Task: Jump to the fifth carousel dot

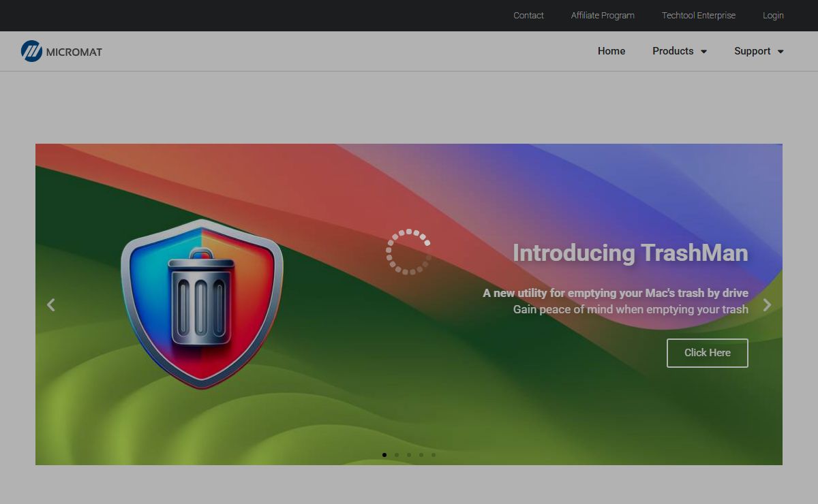Action: coord(434,455)
